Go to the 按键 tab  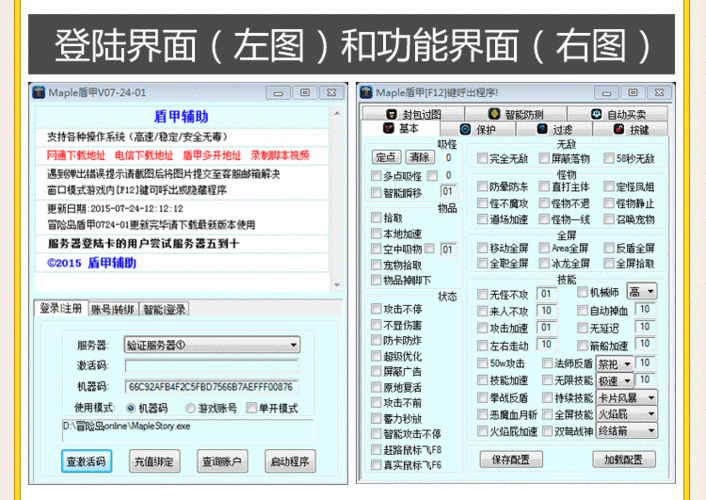pyautogui.click(x=630, y=130)
